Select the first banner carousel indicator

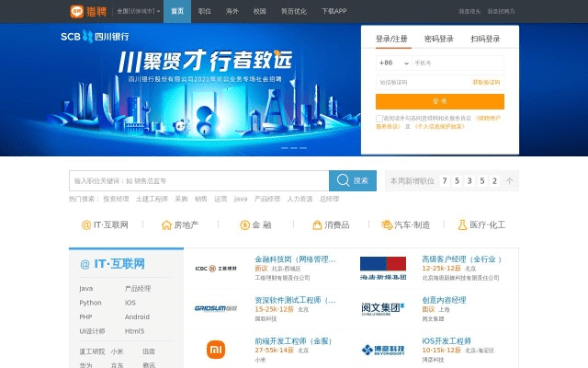(x=285, y=148)
